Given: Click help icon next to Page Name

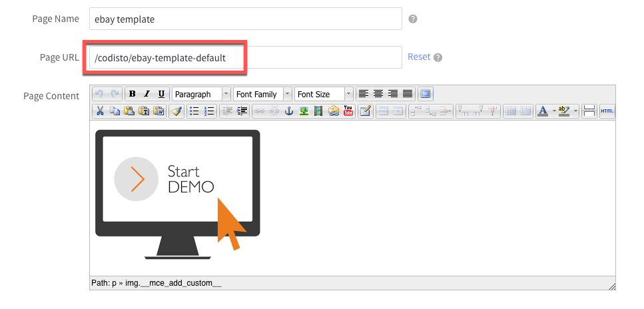Looking at the screenshot, I should (x=413, y=19).
